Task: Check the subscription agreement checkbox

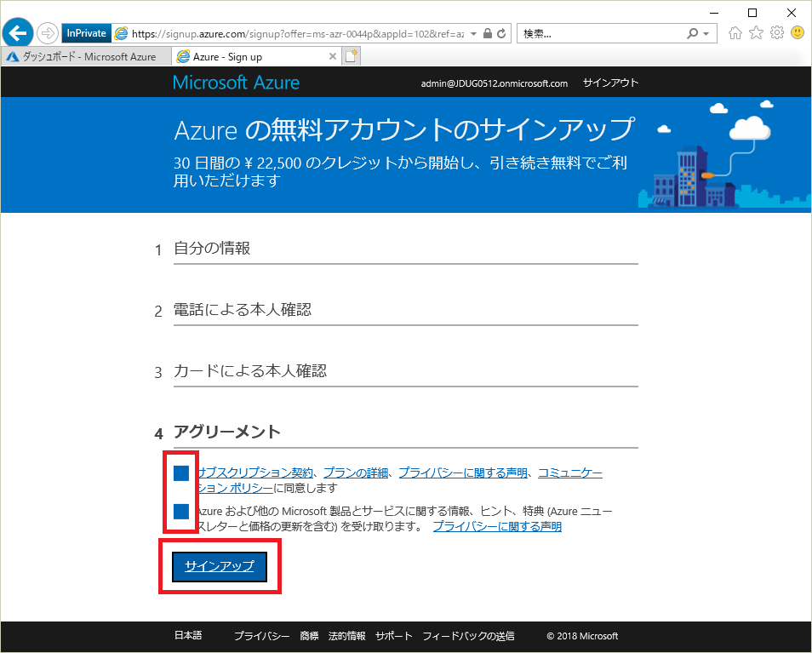Action: pos(181,473)
